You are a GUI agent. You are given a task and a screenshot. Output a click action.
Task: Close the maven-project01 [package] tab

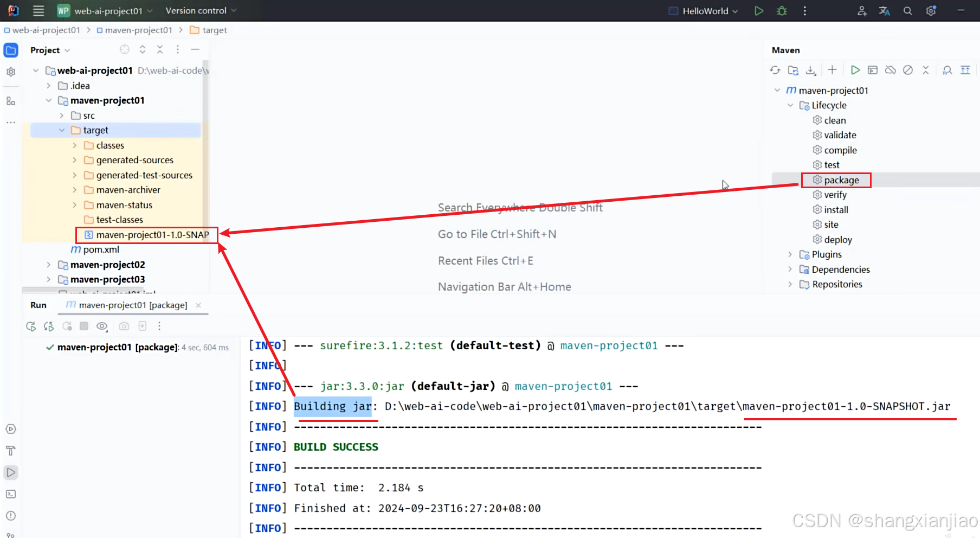coord(198,305)
